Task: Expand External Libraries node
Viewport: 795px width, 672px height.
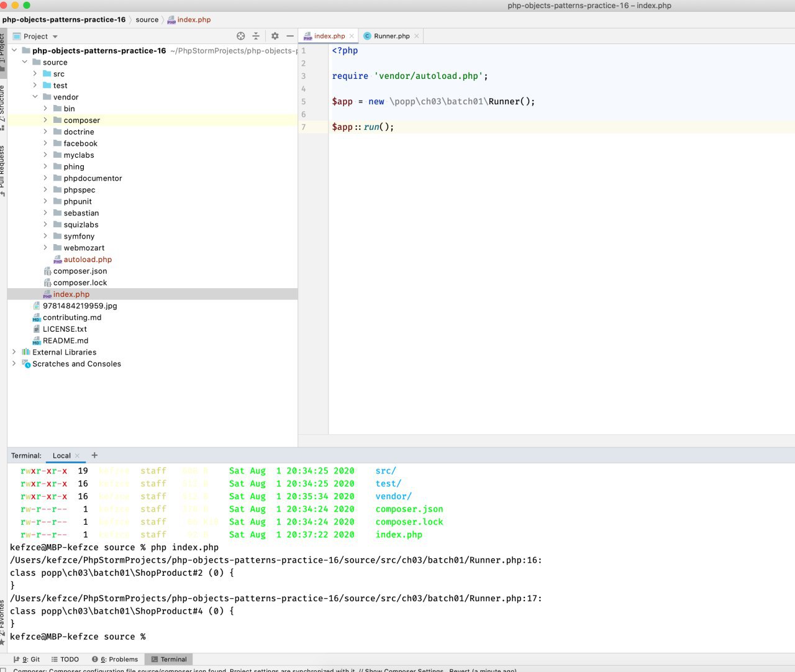Action: coord(14,352)
